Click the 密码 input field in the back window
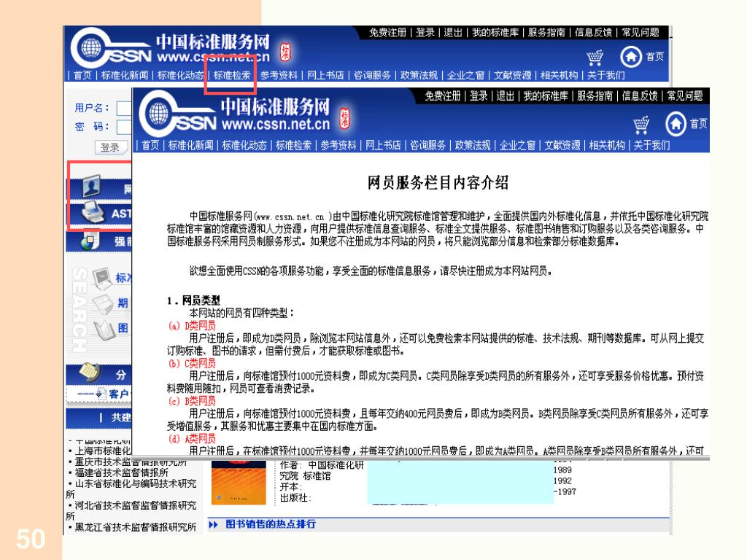This screenshot has height=560, width=747. (124, 127)
